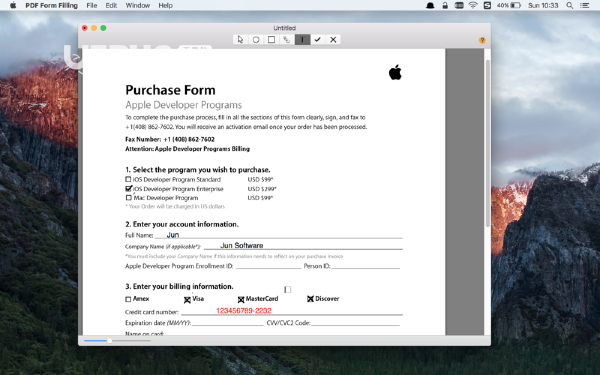Click the '2. Enter your account information.' heading
Image resolution: width=600 pixels, height=375 pixels.
(x=182, y=224)
